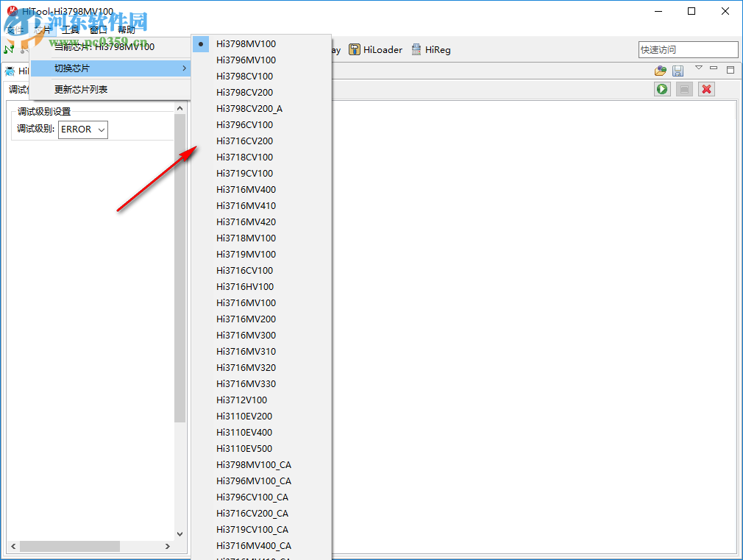Click the red X clear button
743x560 pixels.
706,89
